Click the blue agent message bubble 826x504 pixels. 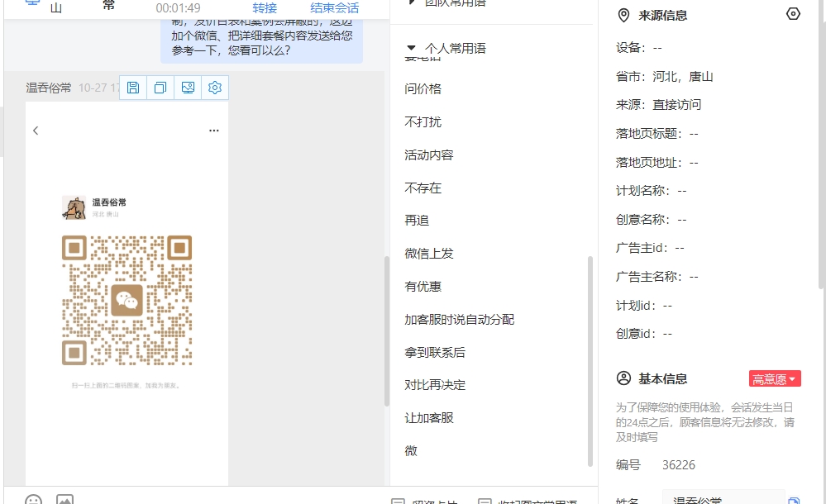261,41
